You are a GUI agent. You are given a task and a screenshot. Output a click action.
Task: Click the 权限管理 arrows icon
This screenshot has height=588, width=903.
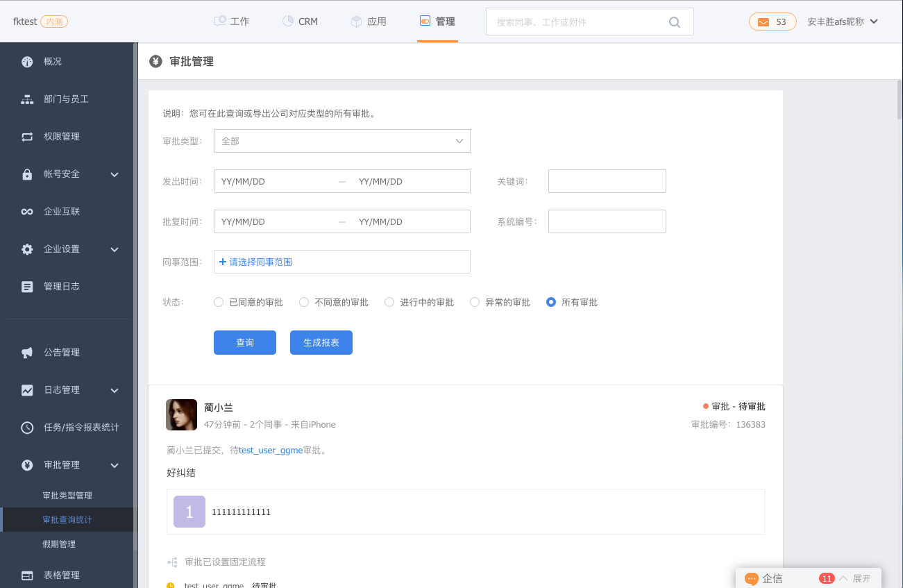pos(27,137)
